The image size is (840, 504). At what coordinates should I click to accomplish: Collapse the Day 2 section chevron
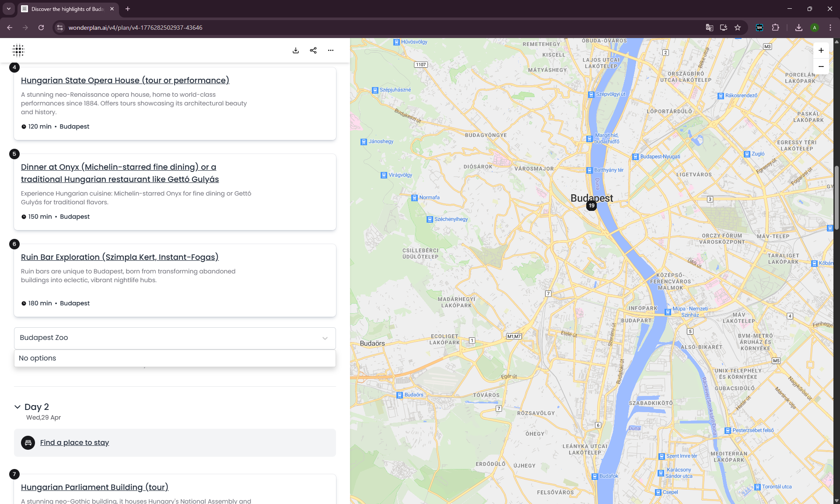pyautogui.click(x=17, y=407)
